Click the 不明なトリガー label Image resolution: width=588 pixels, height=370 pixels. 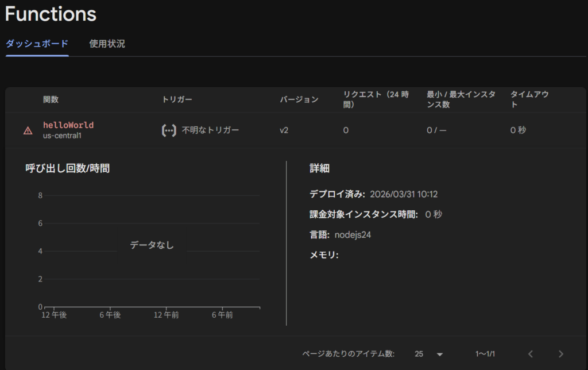[x=210, y=130]
